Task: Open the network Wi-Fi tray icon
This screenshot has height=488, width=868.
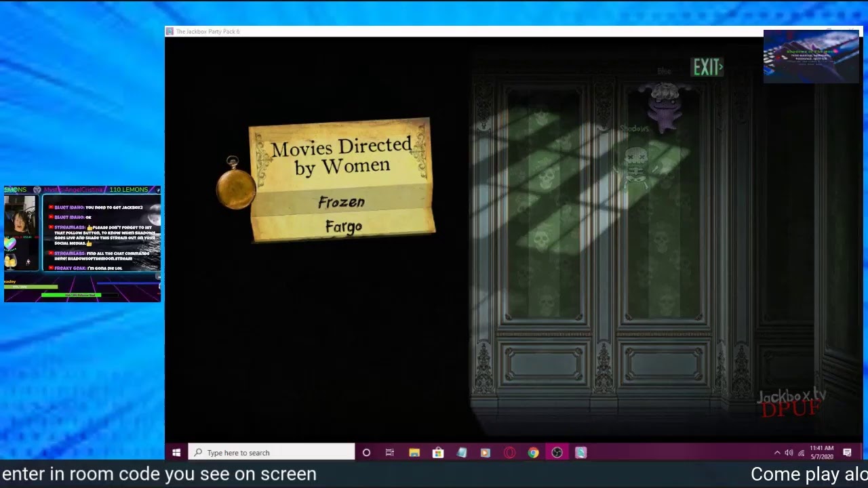Action: point(801,453)
